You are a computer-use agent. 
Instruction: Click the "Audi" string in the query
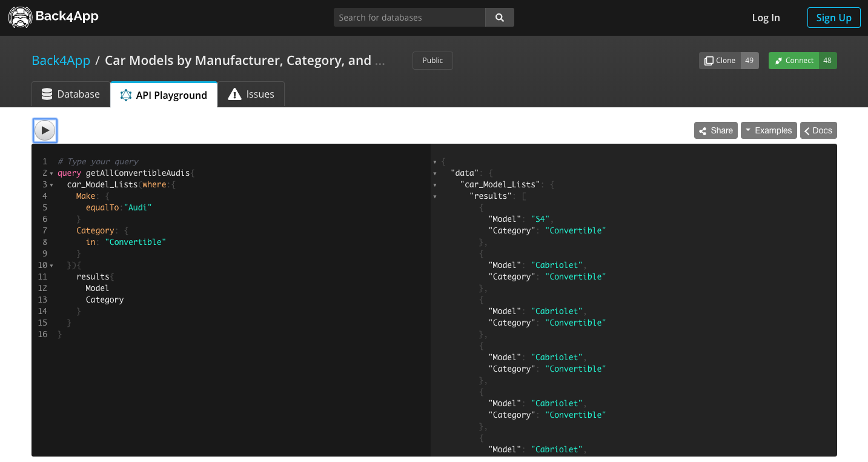click(x=137, y=207)
